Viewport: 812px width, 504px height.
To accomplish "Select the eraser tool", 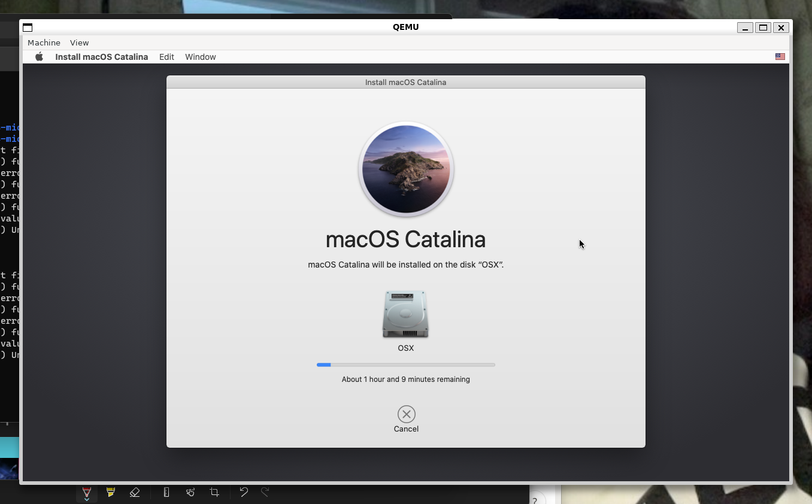I will point(135,492).
